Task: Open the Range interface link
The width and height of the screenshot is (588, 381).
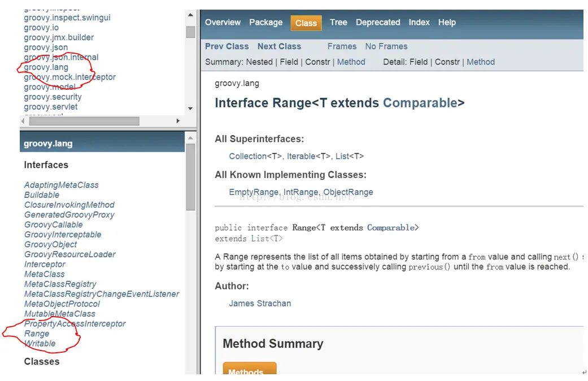Action: click(x=37, y=334)
